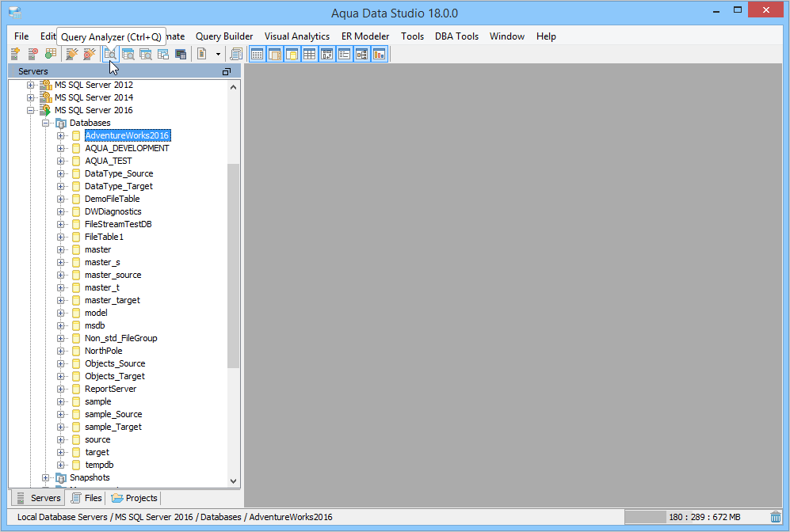790x532 pixels.
Task: Expand the NorthPole database node
Action: (x=60, y=351)
